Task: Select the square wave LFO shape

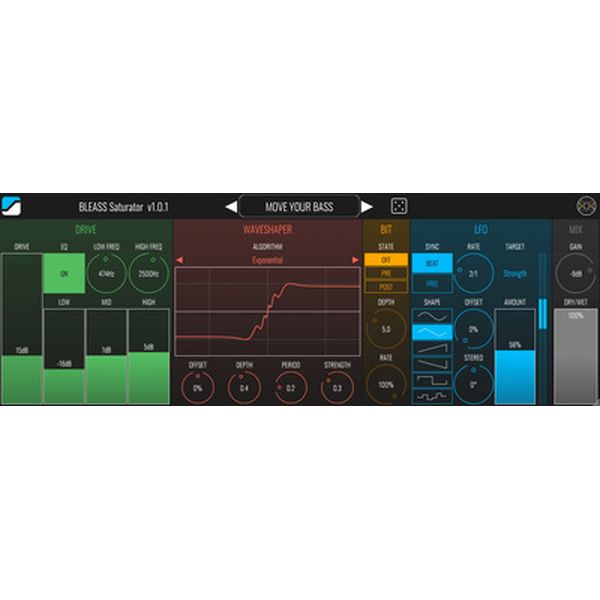Action: 431,380
